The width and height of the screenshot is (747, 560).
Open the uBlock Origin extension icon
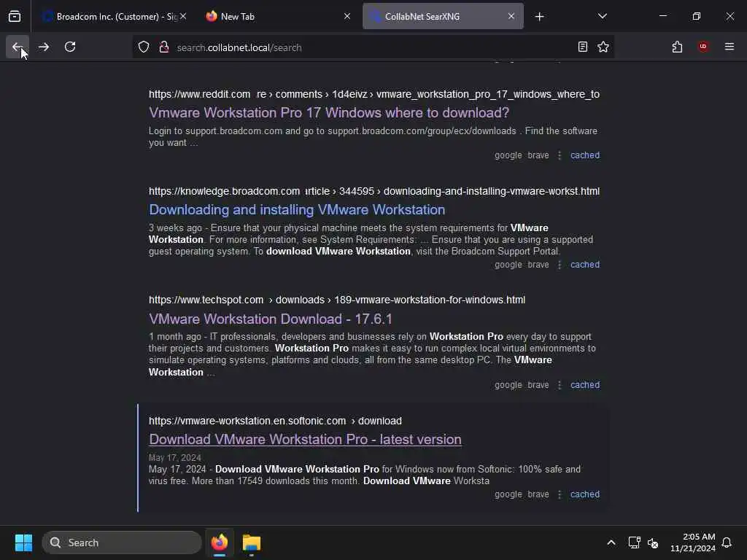pyautogui.click(x=703, y=47)
